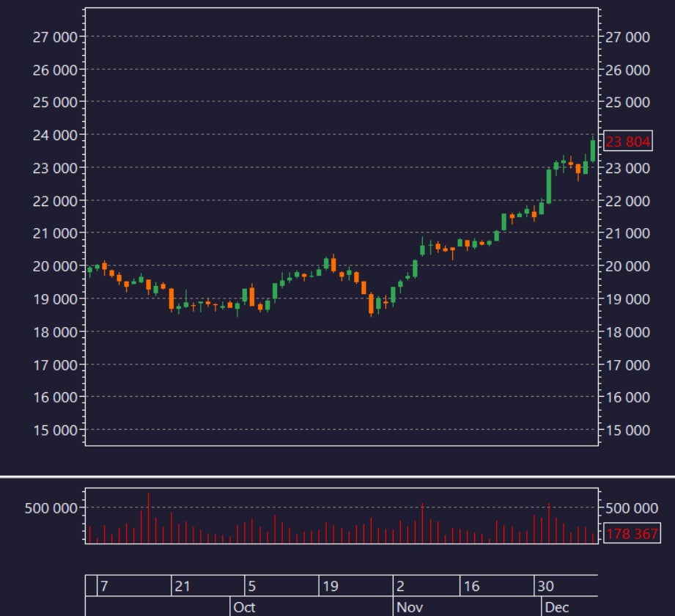Select the 26 000 label on left price axis

click(55, 70)
